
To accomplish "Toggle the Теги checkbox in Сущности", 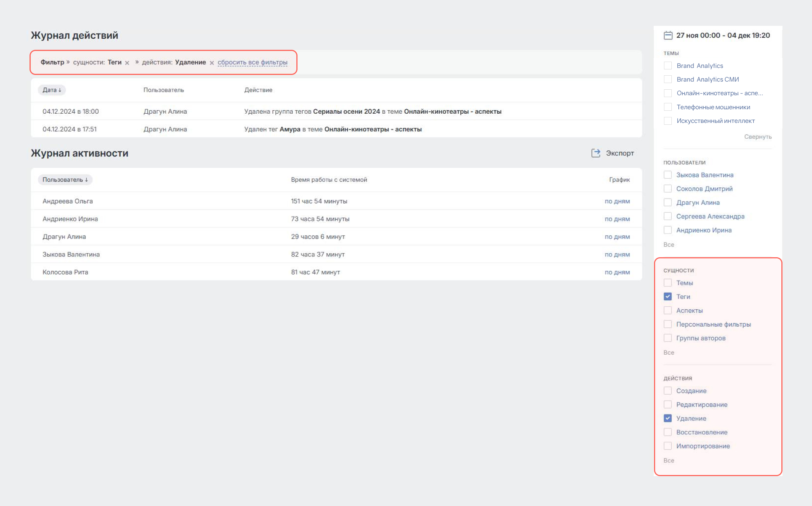I will 667,296.
